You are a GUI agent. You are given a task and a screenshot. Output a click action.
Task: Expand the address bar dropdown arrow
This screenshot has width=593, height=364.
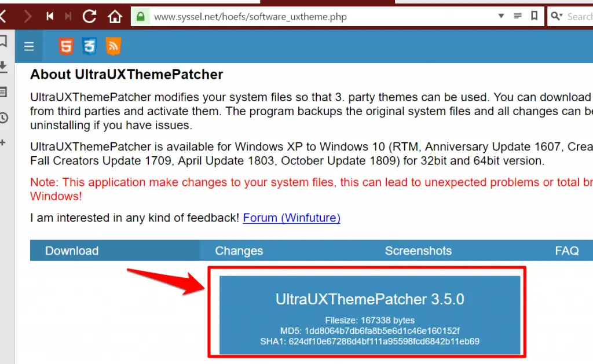(x=501, y=16)
